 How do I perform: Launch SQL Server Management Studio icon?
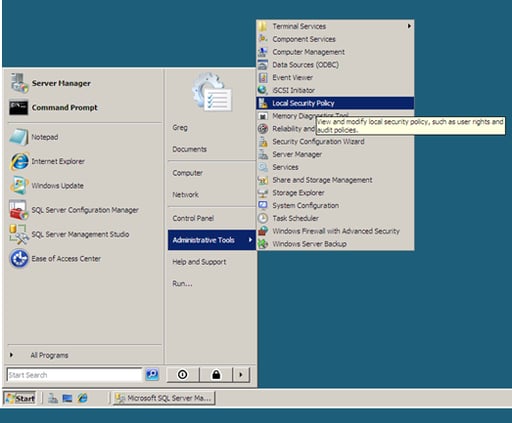click(x=19, y=234)
